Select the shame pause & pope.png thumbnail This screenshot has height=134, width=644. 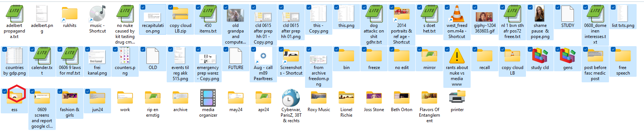click(540, 14)
